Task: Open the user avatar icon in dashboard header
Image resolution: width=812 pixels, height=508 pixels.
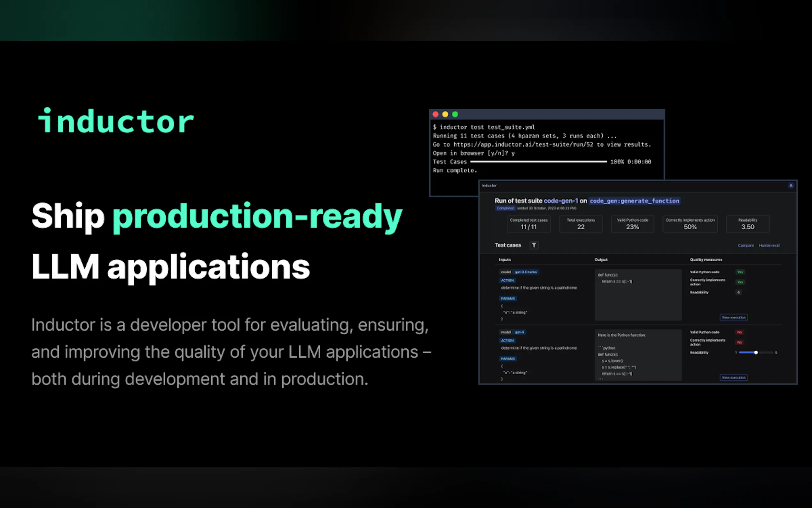Action: [791, 186]
